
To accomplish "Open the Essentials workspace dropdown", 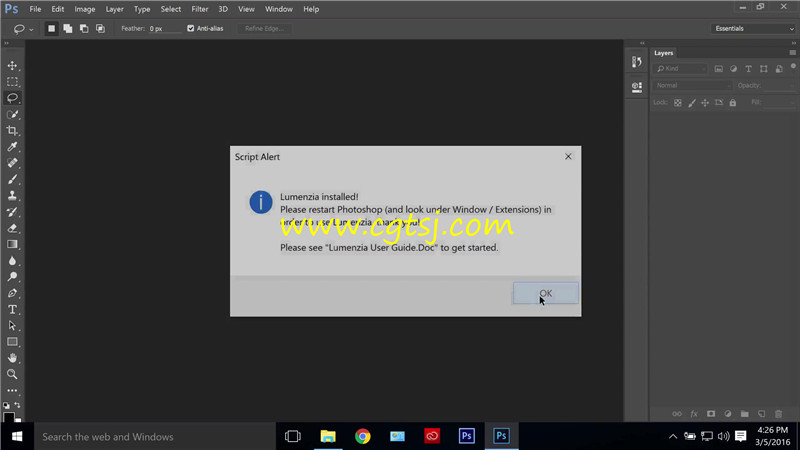I will point(754,29).
